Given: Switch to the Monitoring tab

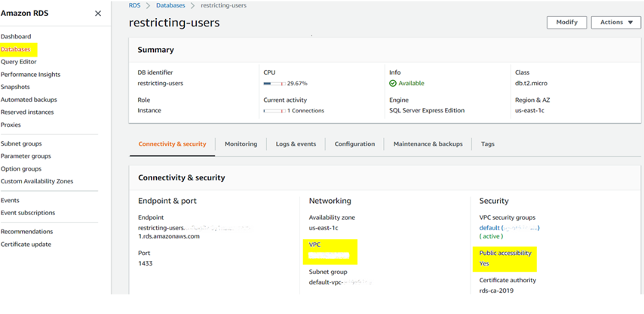Looking at the screenshot, I should click(241, 144).
